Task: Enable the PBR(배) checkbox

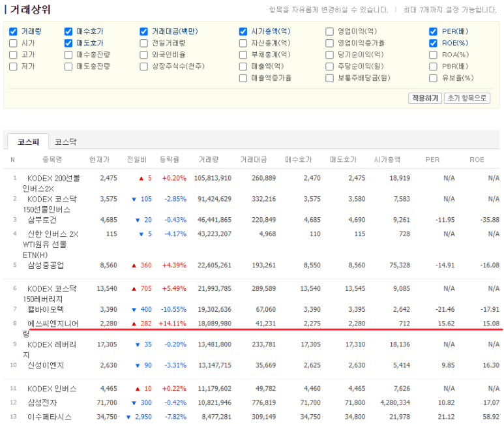Action: pos(434,67)
